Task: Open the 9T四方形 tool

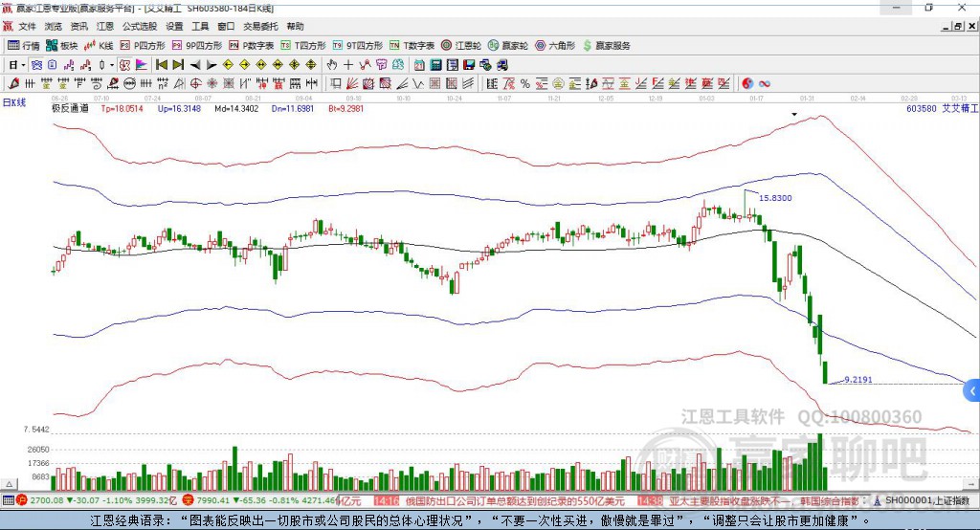Action: click(x=358, y=46)
